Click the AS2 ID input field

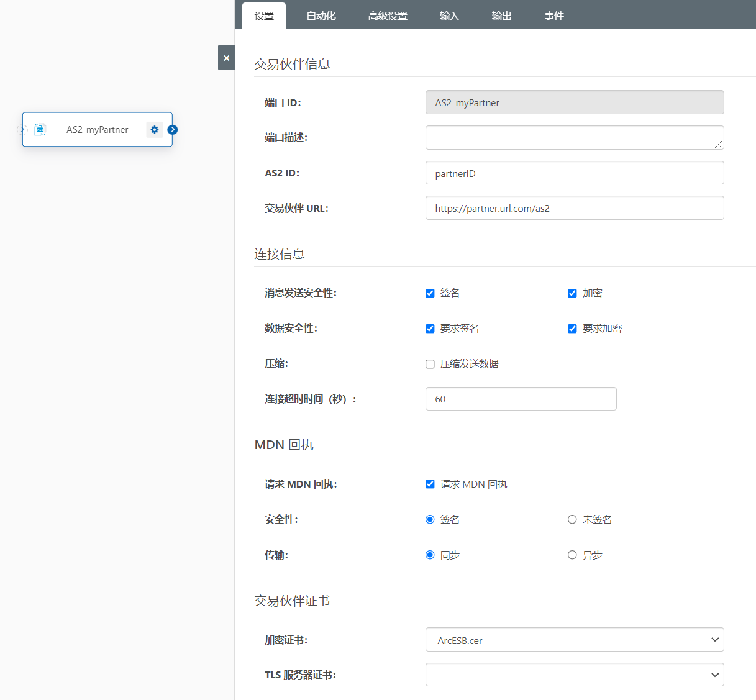(x=574, y=173)
